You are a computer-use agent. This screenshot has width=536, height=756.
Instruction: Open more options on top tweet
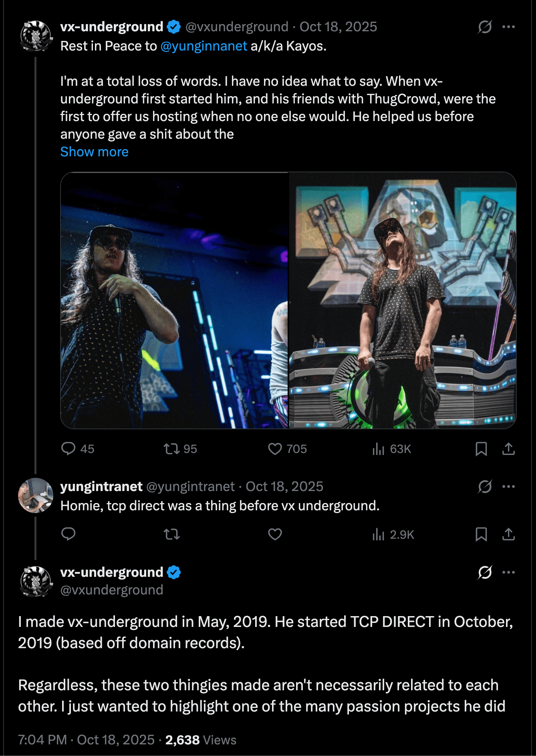click(508, 27)
